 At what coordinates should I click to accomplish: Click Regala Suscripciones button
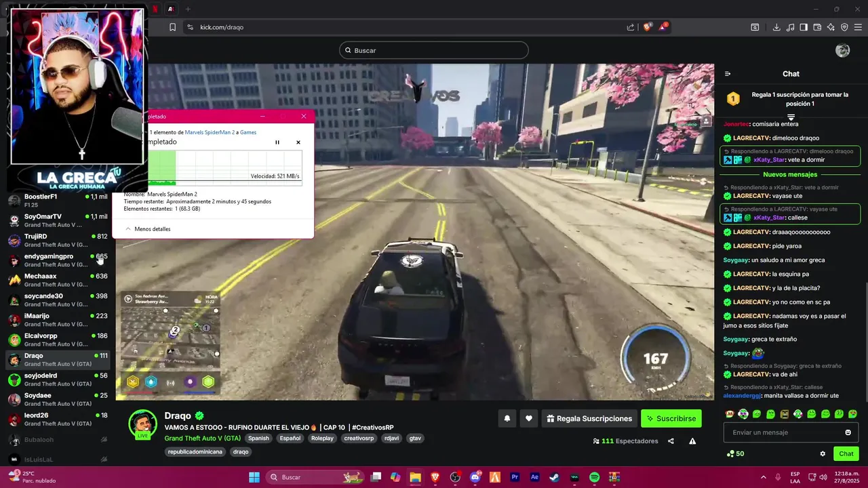click(588, 419)
